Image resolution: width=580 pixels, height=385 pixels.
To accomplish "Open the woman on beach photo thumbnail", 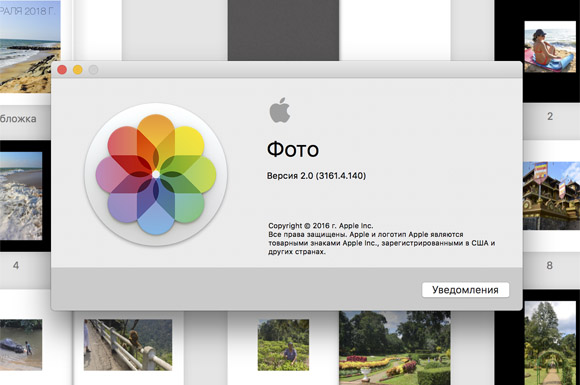I will (550, 47).
